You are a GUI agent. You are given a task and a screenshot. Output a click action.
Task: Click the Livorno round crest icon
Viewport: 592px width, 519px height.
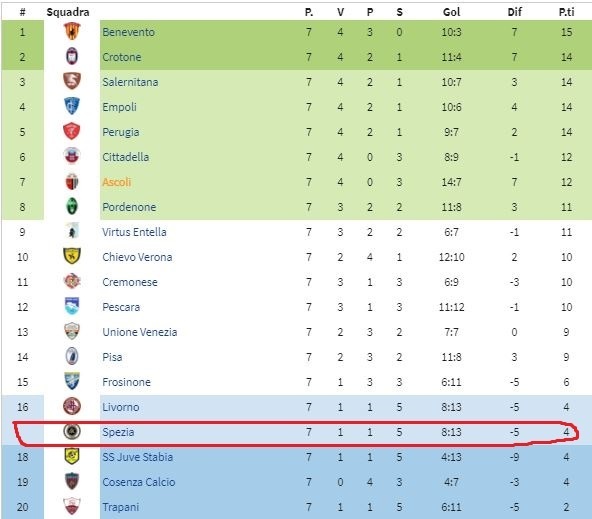pos(72,406)
